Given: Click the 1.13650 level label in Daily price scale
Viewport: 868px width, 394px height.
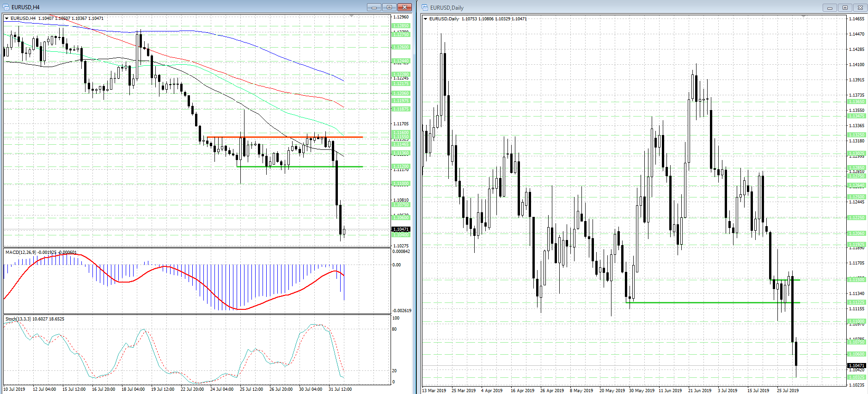Looking at the screenshot, I should tap(856, 102).
